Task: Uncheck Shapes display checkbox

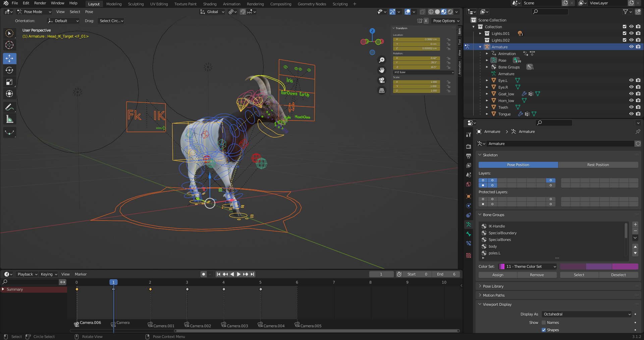Action: point(544,330)
